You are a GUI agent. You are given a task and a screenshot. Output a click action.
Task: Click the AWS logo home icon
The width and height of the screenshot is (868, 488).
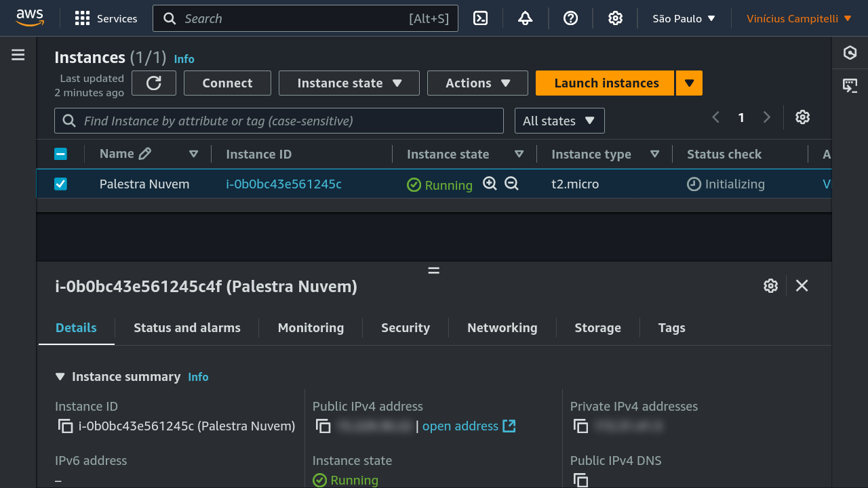(x=30, y=18)
